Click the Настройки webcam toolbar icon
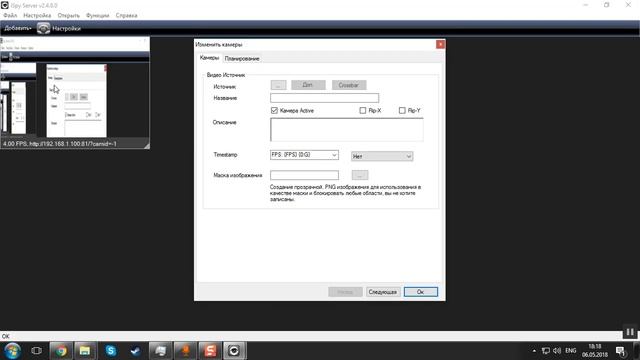This screenshot has width=640, height=360. pos(44,28)
